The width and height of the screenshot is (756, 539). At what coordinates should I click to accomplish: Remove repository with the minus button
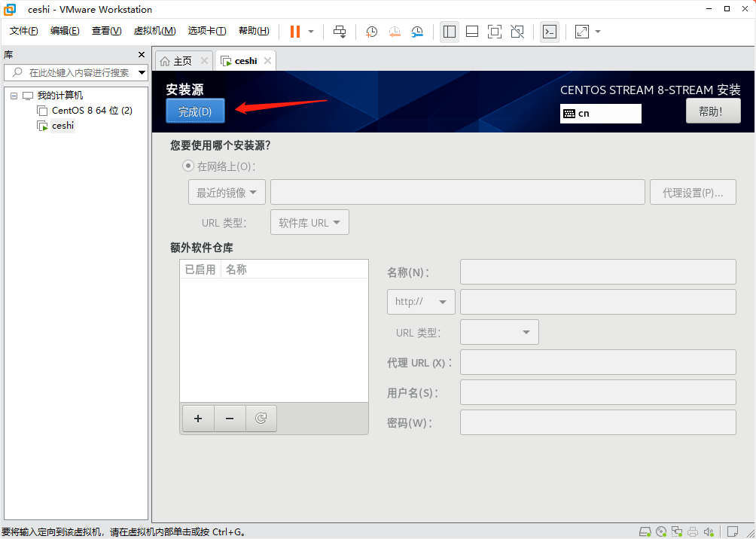tap(230, 419)
